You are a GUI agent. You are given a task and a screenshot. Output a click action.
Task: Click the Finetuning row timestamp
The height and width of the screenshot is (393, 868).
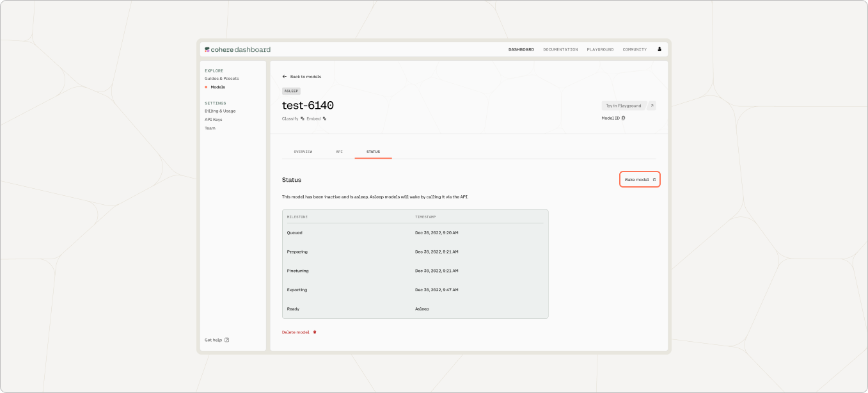pos(436,271)
